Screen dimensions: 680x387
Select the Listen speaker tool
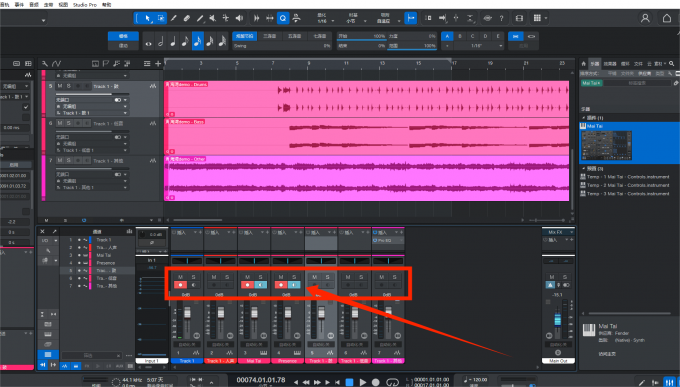[239, 18]
